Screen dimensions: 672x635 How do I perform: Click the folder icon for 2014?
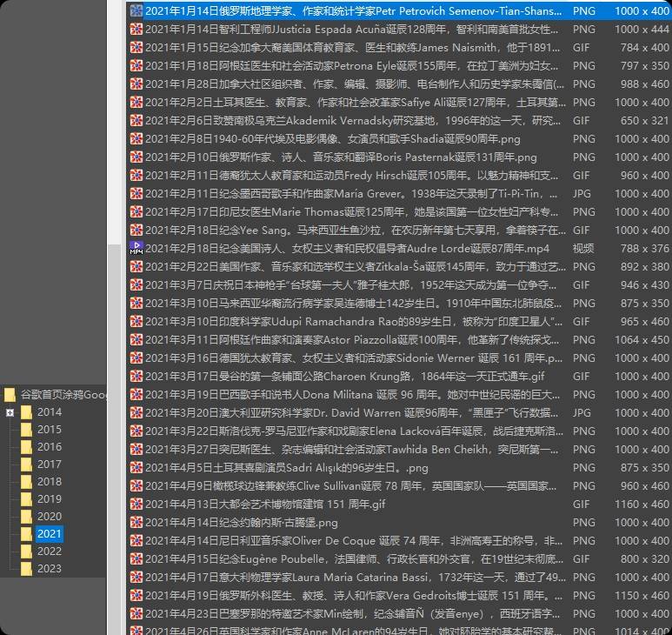tap(27, 412)
